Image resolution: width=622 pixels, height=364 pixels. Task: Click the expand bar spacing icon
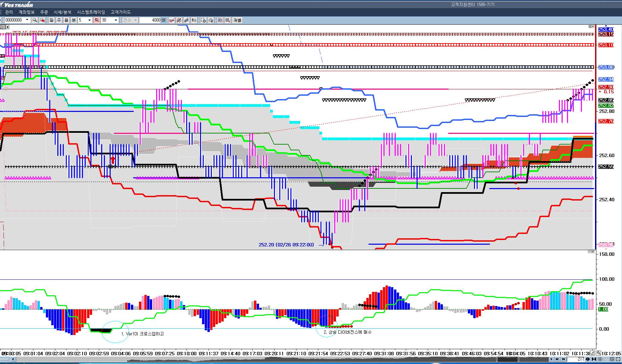[x=588, y=359]
